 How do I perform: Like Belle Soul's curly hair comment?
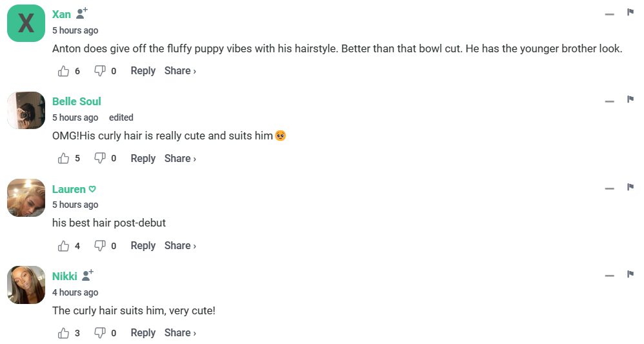coord(63,158)
